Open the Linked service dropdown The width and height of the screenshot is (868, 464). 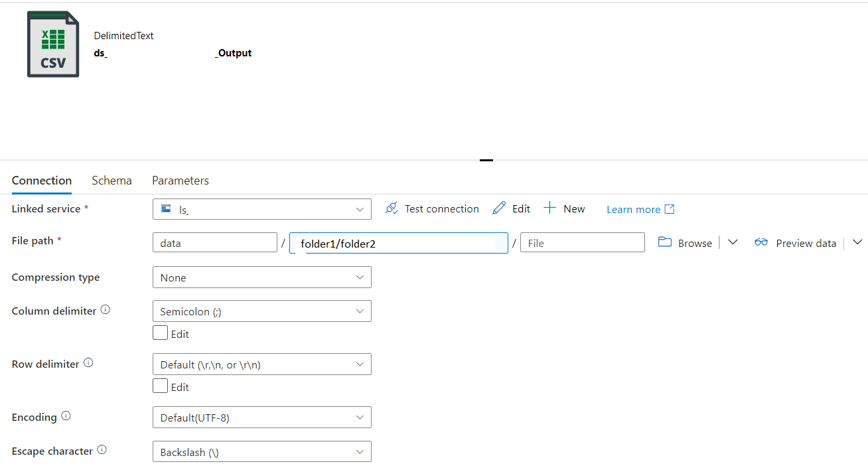pos(262,209)
